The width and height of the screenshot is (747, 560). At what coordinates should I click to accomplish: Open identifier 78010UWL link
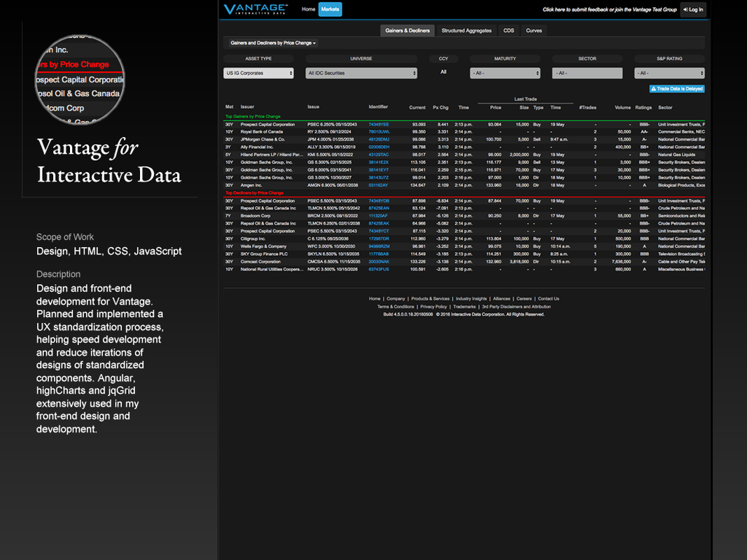click(379, 132)
